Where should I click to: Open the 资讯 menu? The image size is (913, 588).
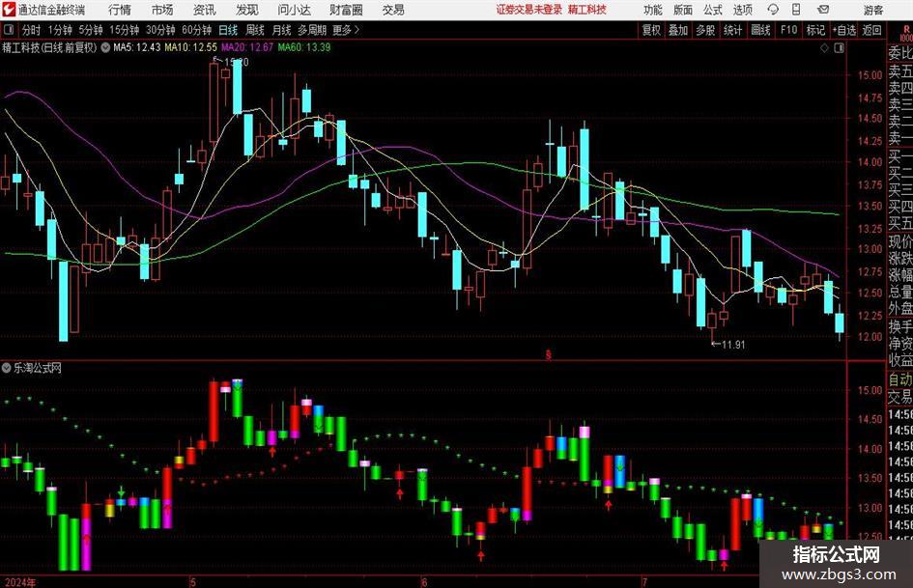205,10
